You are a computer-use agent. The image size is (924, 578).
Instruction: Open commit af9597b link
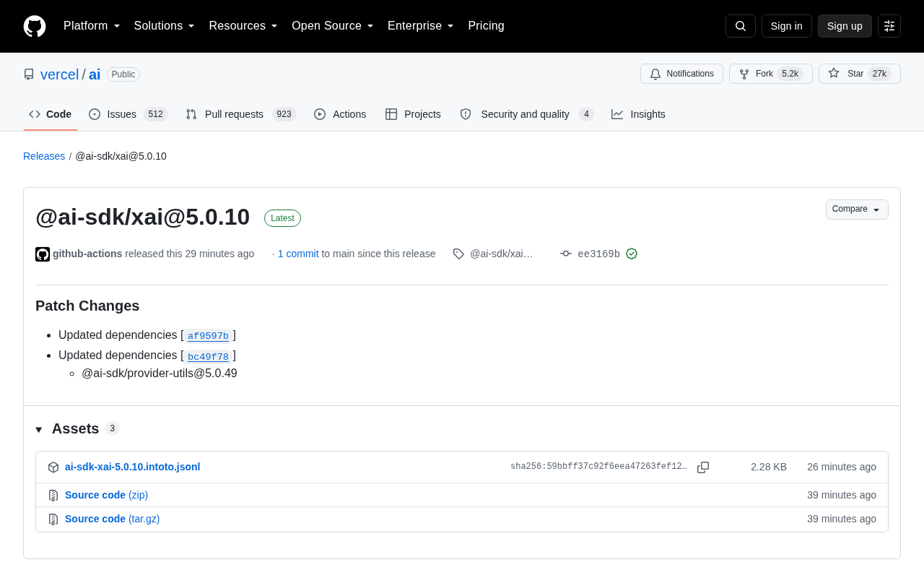[x=208, y=336]
